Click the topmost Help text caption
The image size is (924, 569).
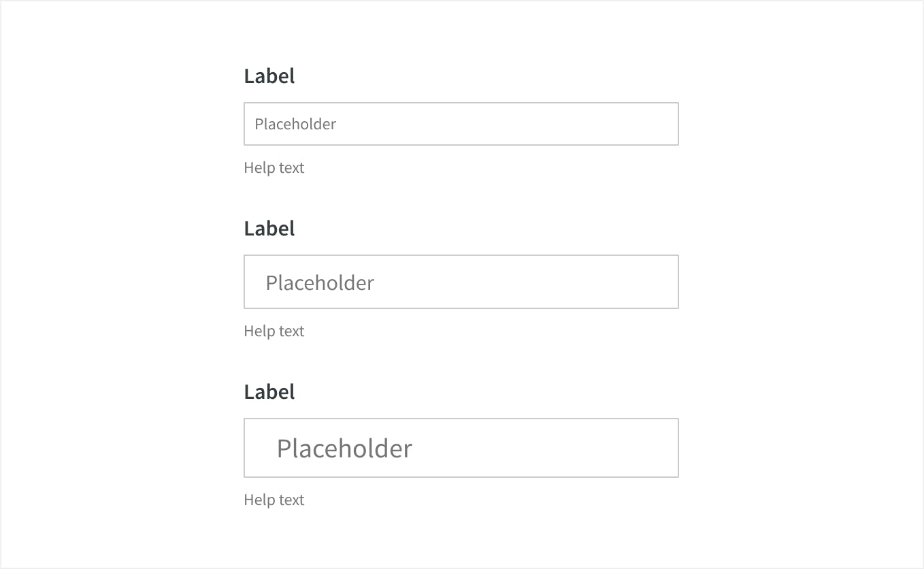pyautogui.click(x=274, y=168)
